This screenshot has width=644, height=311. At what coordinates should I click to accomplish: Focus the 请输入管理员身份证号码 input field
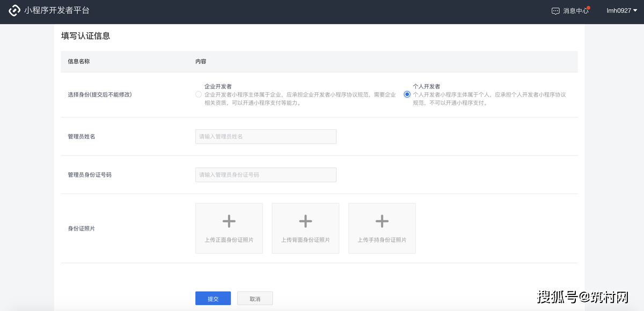[x=266, y=175]
